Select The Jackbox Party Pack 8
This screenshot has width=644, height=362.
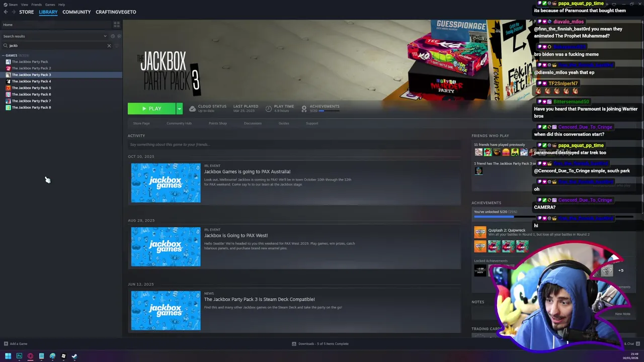click(31, 108)
